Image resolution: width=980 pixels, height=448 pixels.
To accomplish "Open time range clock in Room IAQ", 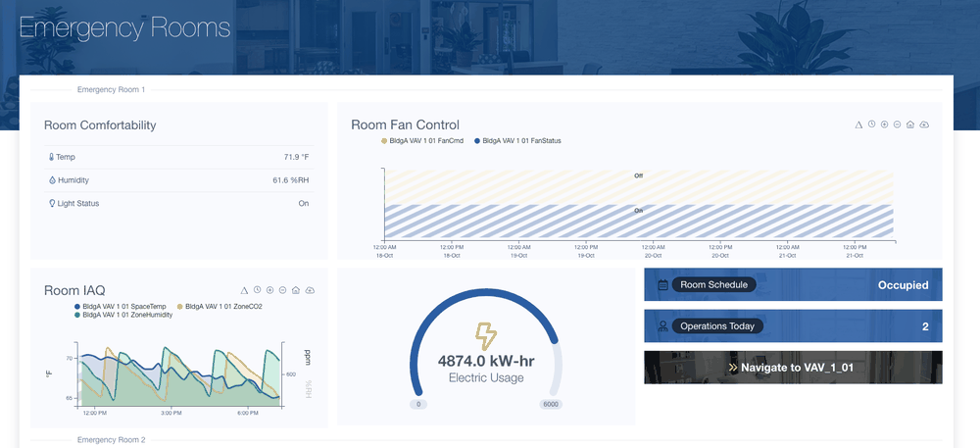I will coord(257,290).
